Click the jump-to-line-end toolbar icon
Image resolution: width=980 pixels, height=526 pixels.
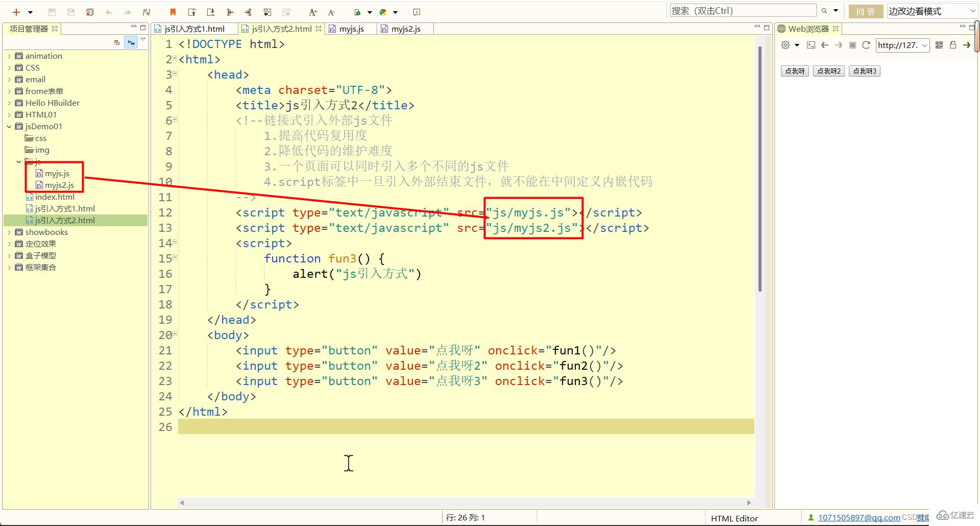pos(248,12)
